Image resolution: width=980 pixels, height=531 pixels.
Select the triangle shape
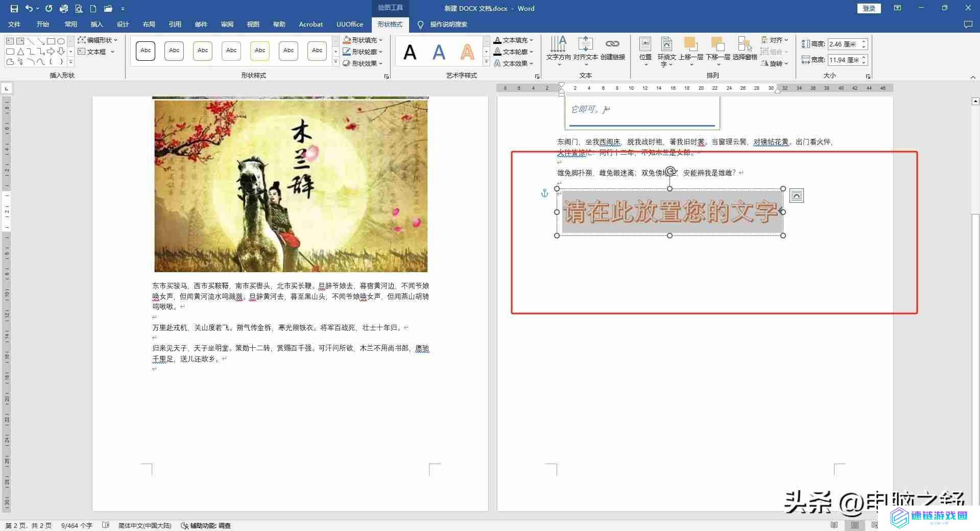pos(20,52)
